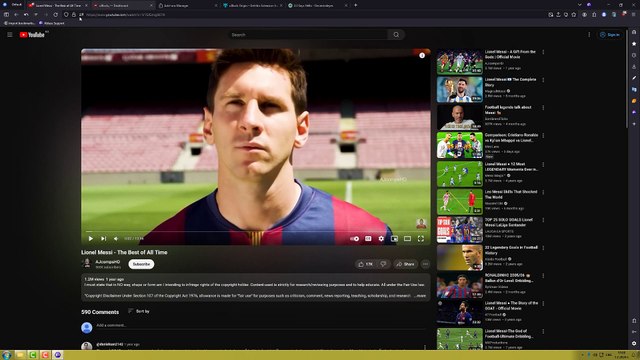Click the Sign in button
The height and width of the screenshot is (360, 640).
610,35
